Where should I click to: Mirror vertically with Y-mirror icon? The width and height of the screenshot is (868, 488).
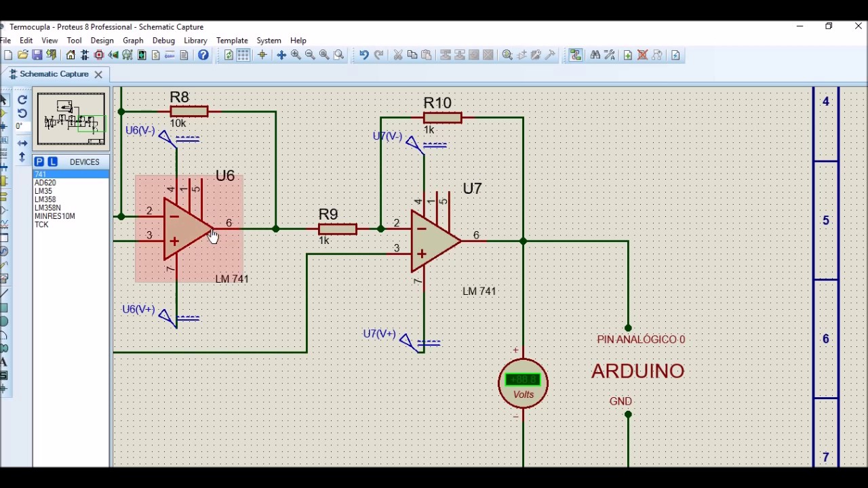pos(22,157)
